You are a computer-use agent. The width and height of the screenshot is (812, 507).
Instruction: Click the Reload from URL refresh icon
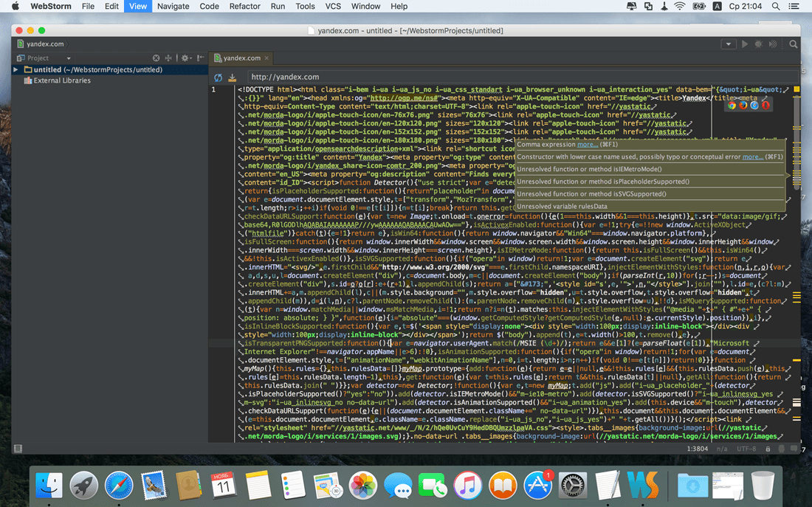coord(218,77)
